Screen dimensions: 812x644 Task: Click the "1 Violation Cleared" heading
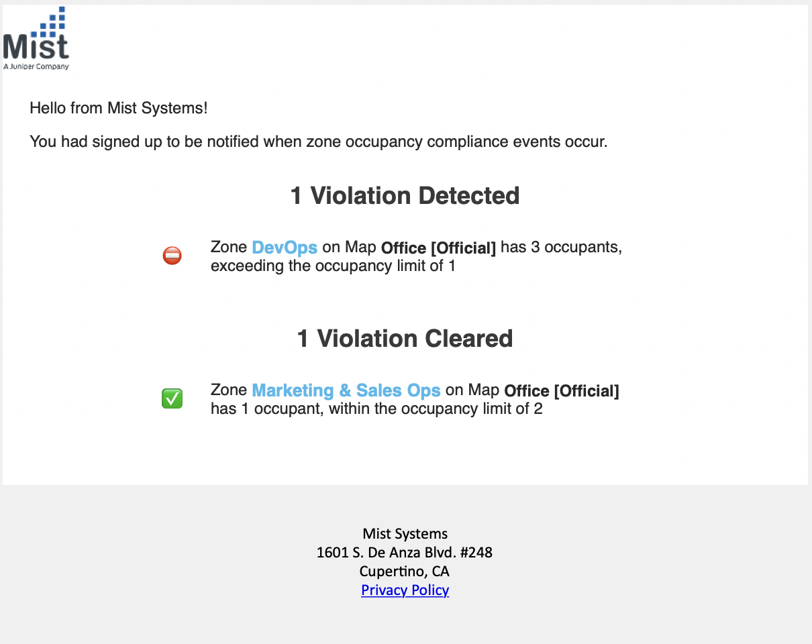[405, 339]
